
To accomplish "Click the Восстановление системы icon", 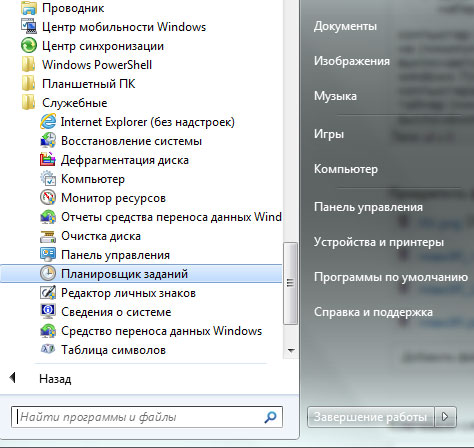I will tap(48, 140).
